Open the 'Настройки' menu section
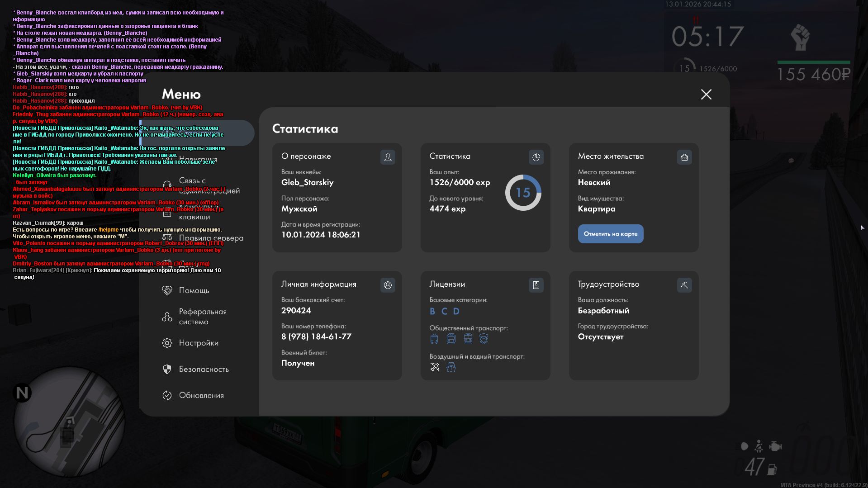Image resolution: width=868 pixels, height=488 pixels. (198, 343)
